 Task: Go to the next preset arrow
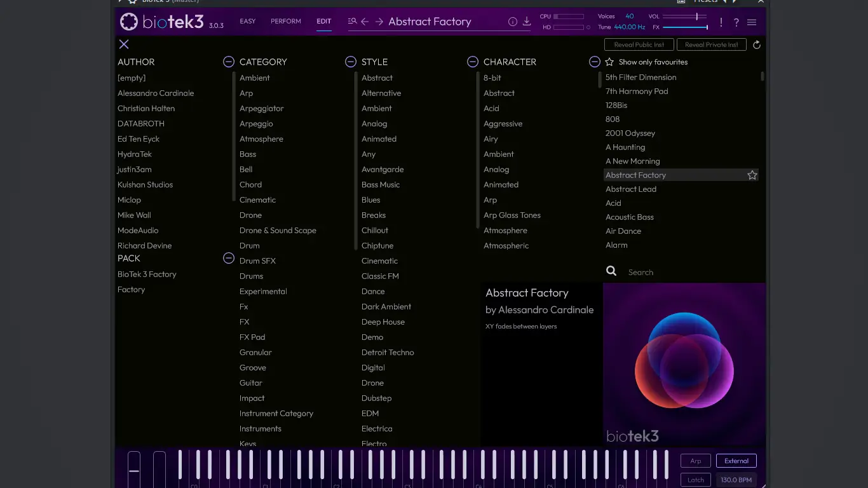point(379,22)
